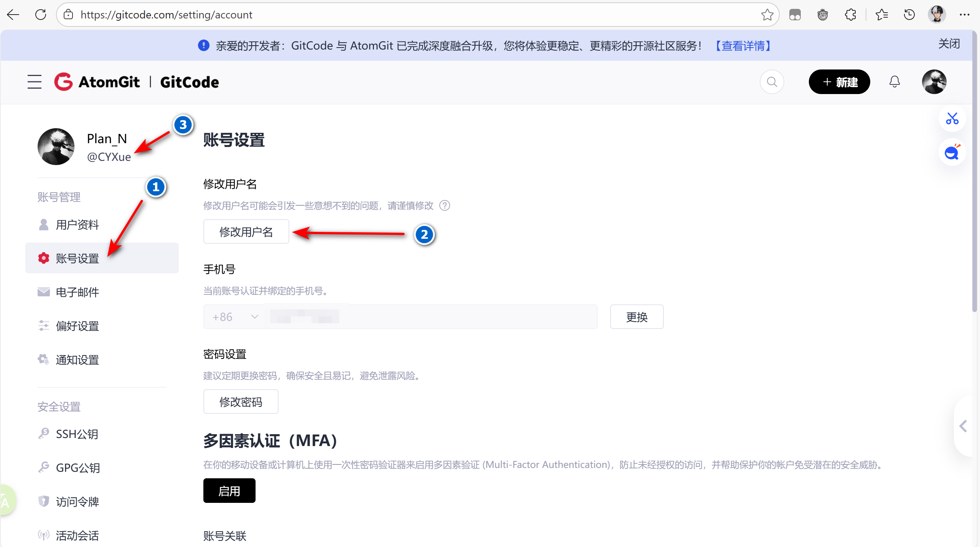
Task: Click the scissors screenshot tool icon
Action: (952, 119)
